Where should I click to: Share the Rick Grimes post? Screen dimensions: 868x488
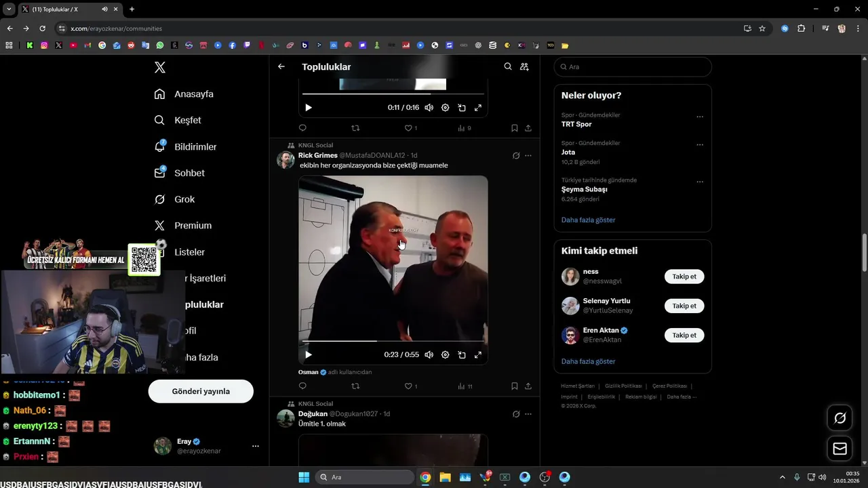click(x=528, y=386)
